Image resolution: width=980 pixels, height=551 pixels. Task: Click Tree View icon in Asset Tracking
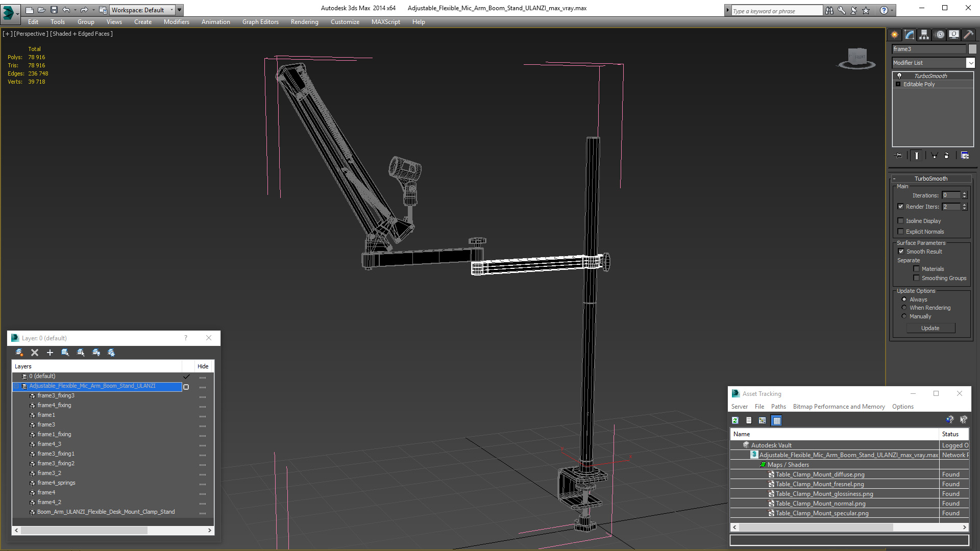click(763, 420)
